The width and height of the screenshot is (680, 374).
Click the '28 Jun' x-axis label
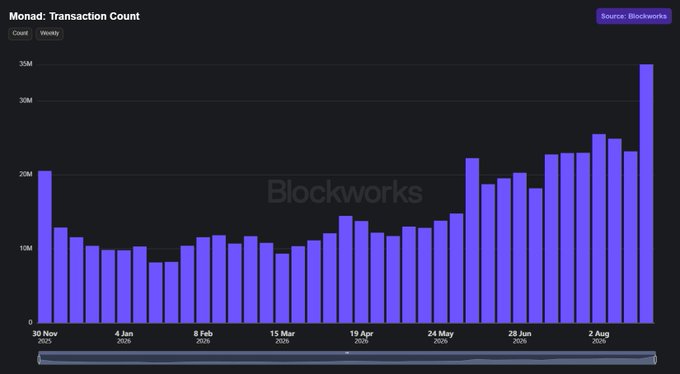pyautogui.click(x=520, y=334)
